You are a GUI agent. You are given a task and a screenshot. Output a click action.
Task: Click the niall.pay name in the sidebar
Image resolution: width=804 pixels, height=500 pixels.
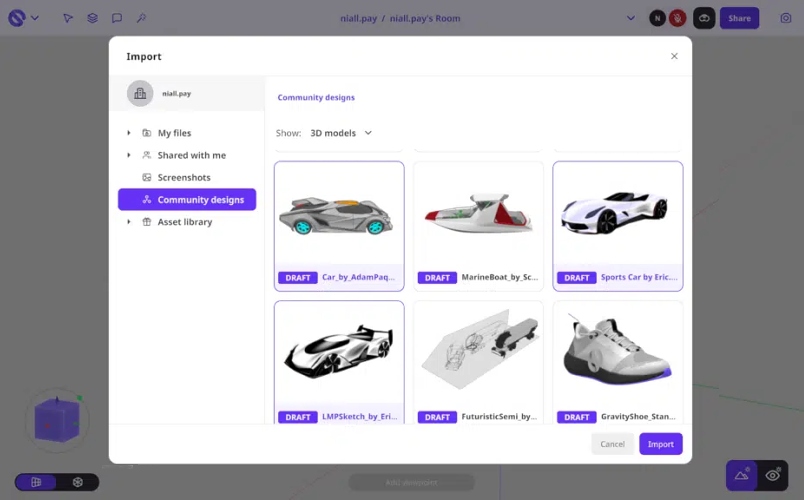tap(176, 93)
